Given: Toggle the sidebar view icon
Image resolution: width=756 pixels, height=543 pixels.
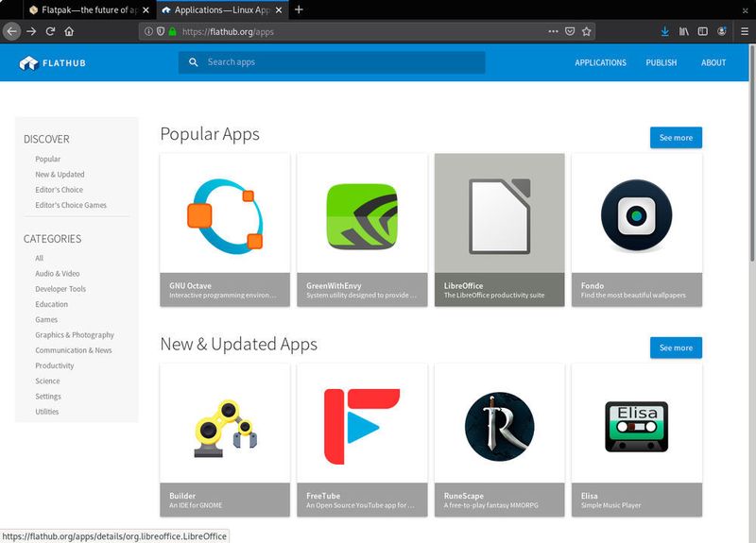Looking at the screenshot, I should (703, 32).
